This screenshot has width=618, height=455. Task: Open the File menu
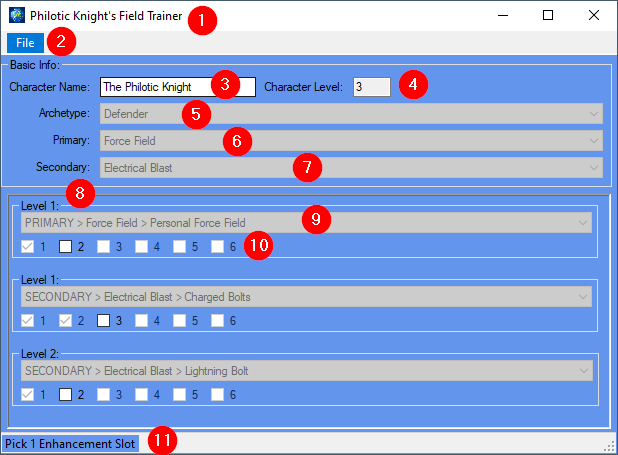[x=25, y=43]
